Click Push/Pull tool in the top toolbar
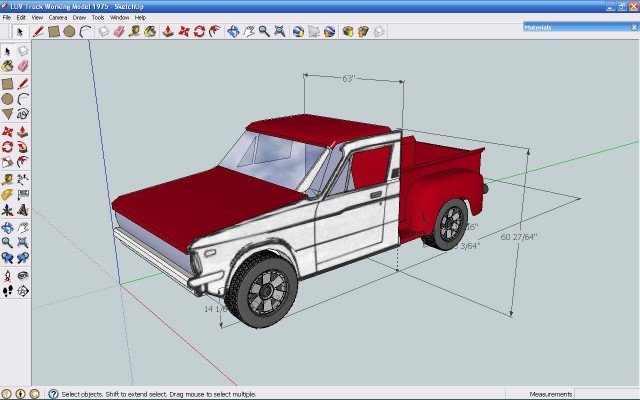Image resolution: width=640 pixels, height=400 pixels. (168, 32)
